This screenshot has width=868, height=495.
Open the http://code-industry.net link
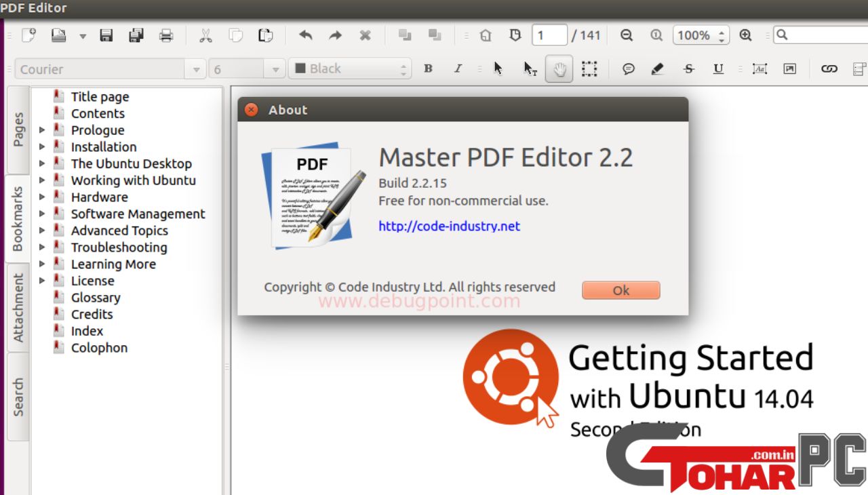(449, 226)
